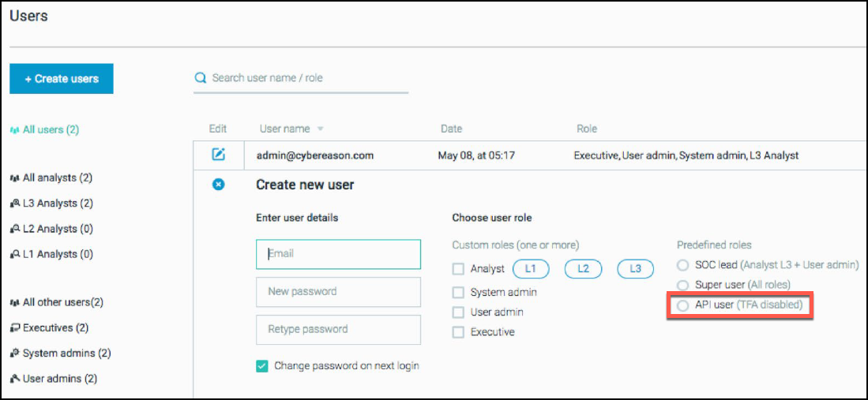Uncheck Change password on next login
Viewport: 868px width, 400px height.
point(262,366)
